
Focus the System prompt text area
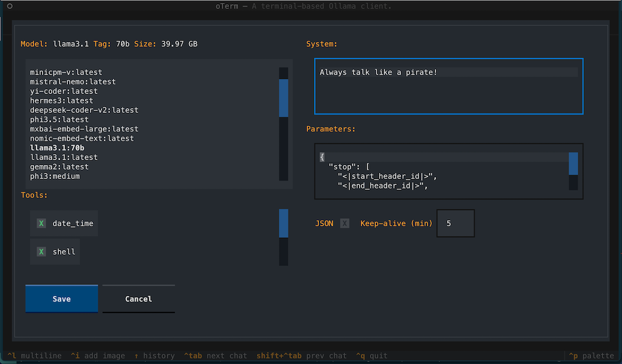pyautogui.click(x=448, y=86)
